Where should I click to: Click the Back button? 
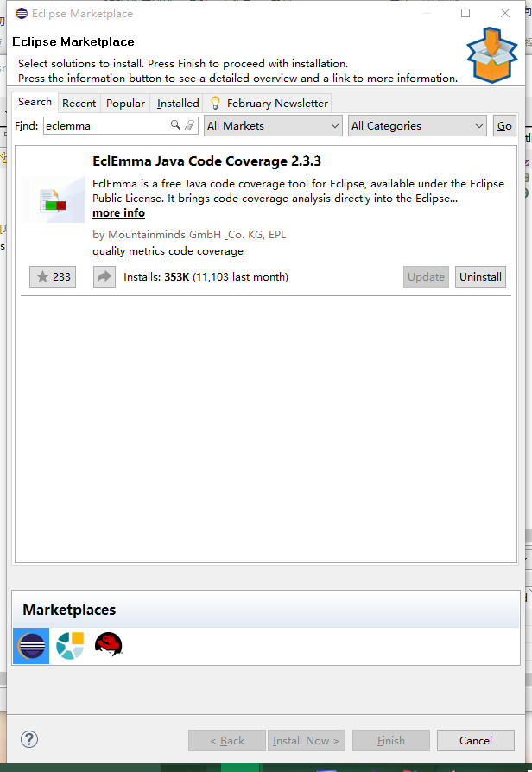click(x=227, y=741)
